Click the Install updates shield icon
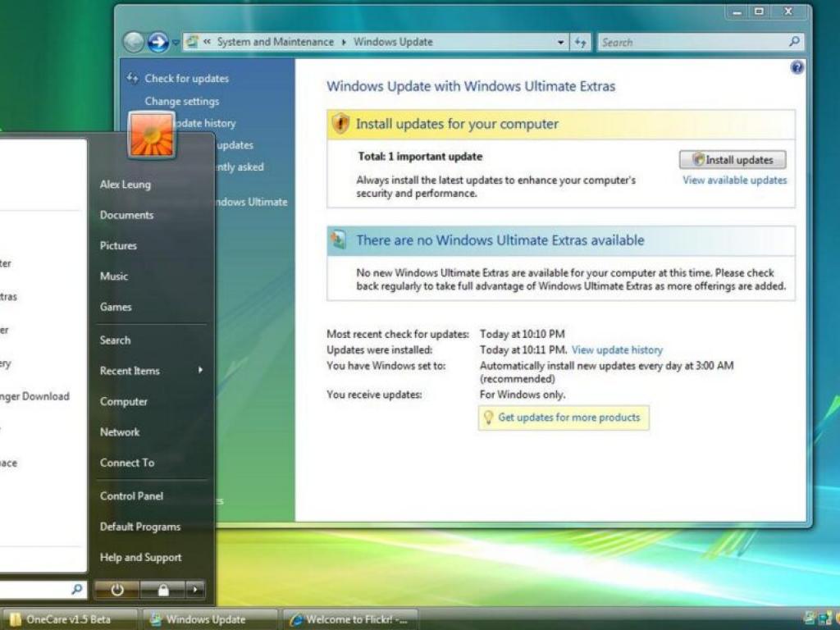 point(697,159)
